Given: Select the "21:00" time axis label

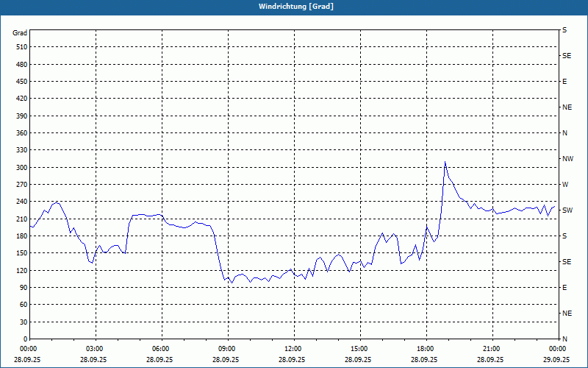Looking at the screenshot, I should coord(491,349).
